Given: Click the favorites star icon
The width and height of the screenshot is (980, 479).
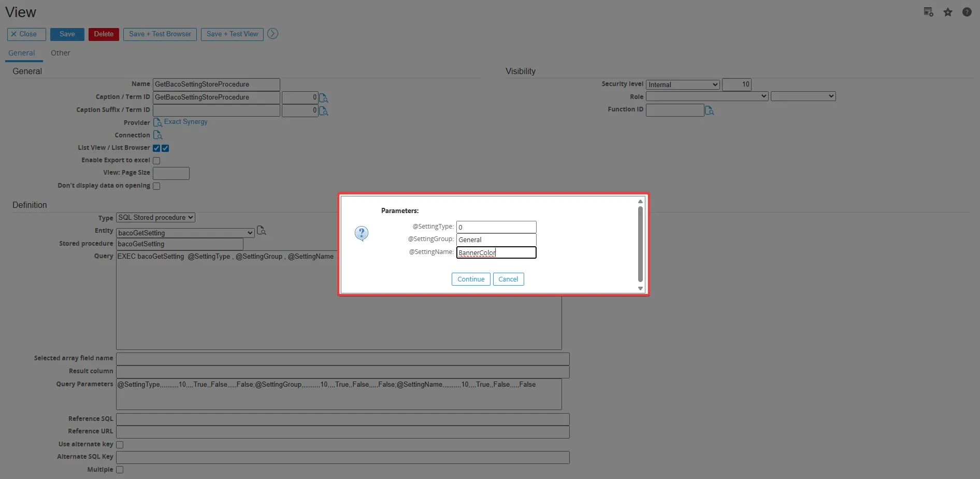Looking at the screenshot, I should point(947,12).
